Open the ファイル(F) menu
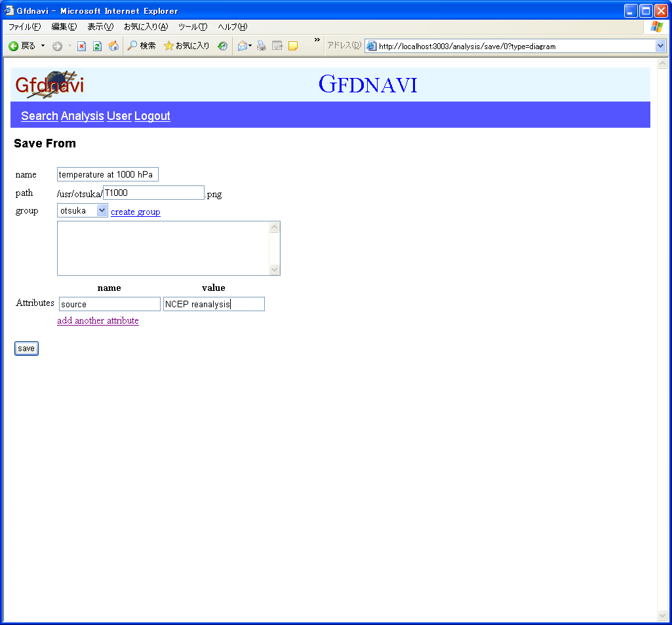Screen dimensions: 672x625 (24, 27)
